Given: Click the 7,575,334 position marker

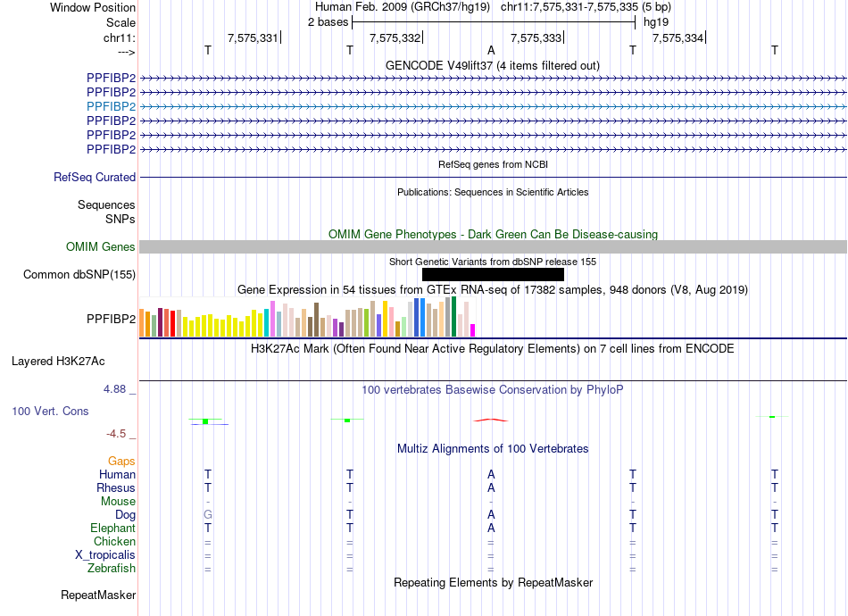Looking at the screenshot, I should [x=678, y=37].
